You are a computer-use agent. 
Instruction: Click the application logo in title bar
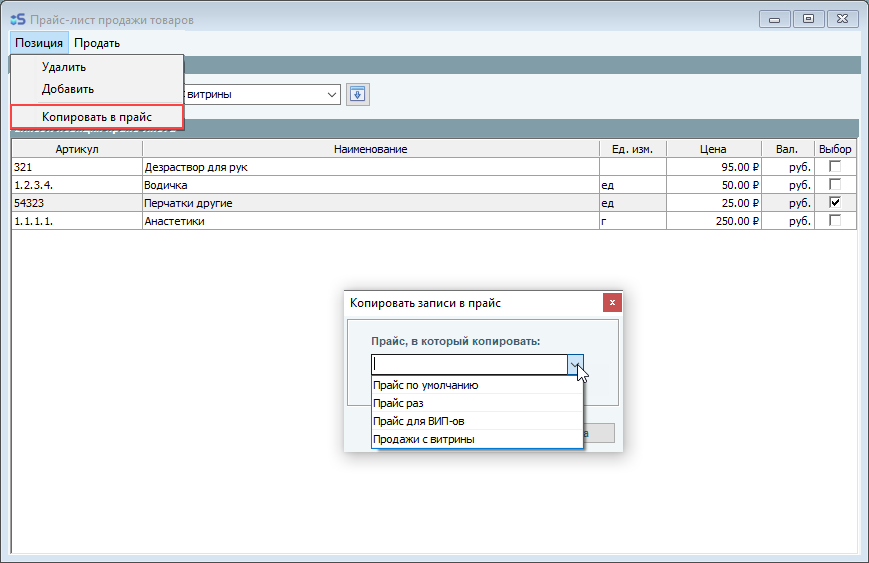click(x=16, y=19)
